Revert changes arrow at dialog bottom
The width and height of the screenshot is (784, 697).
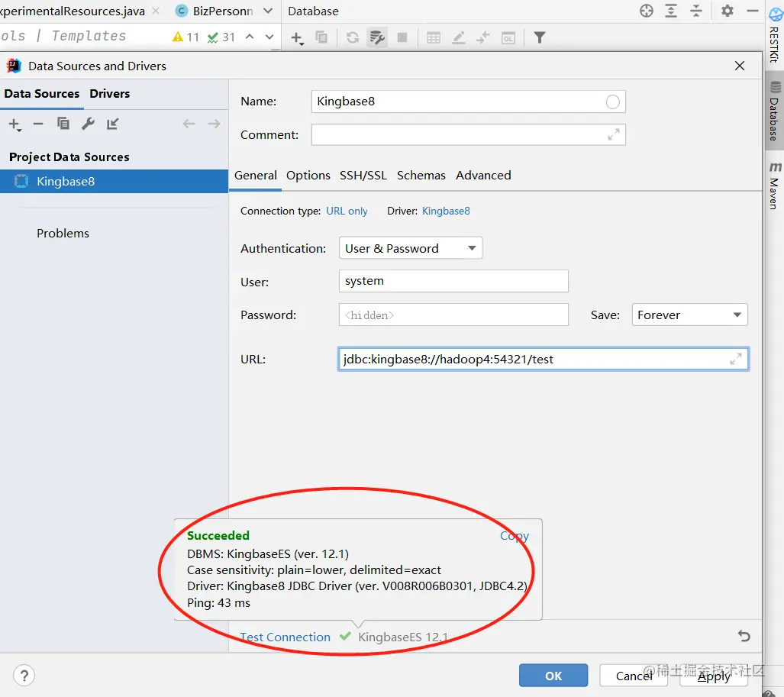pyautogui.click(x=744, y=636)
